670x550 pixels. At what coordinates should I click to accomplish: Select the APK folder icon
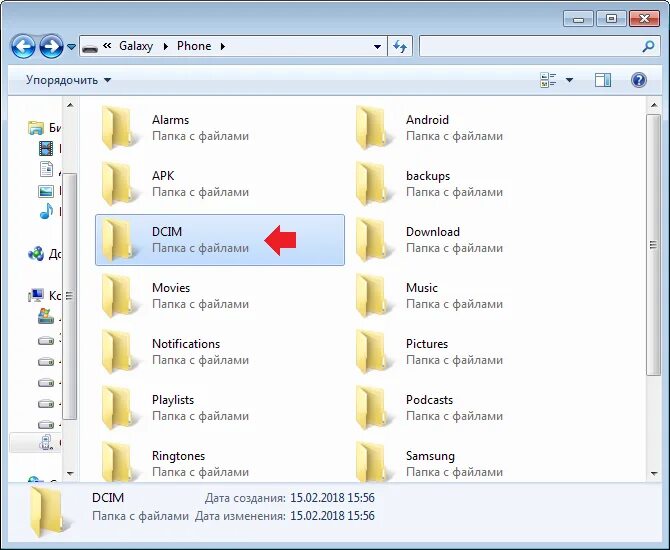click(120, 184)
